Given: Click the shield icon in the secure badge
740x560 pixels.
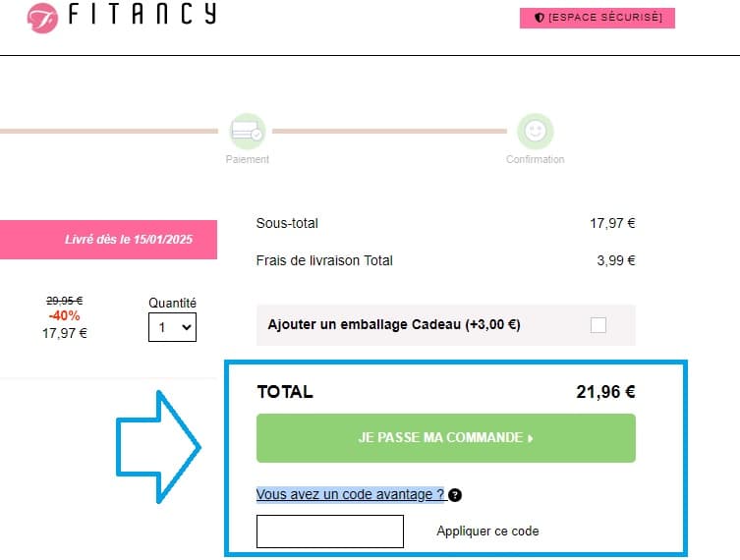Looking at the screenshot, I should point(539,18).
